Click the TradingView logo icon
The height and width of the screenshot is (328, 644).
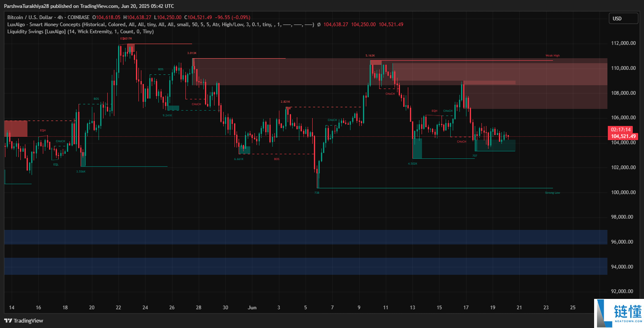(x=8, y=321)
